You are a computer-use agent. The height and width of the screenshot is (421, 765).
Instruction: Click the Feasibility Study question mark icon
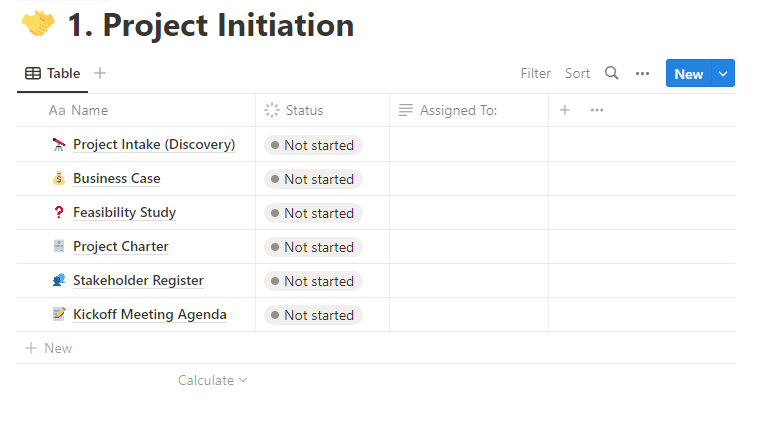pyautogui.click(x=59, y=213)
